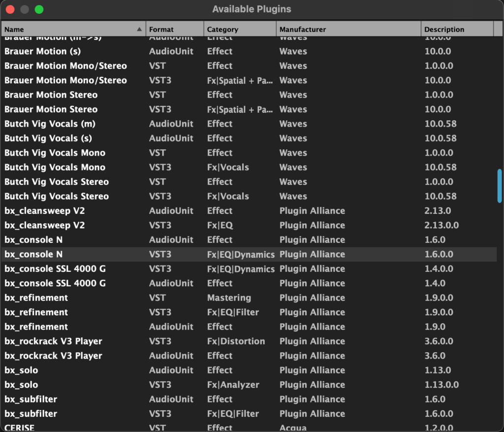
Task: Click the Fx|Distortion category cell
Action: tap(236, 341)
